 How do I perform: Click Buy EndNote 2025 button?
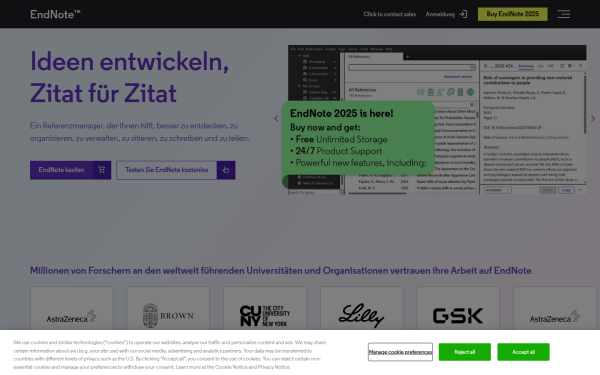[512, 14]
